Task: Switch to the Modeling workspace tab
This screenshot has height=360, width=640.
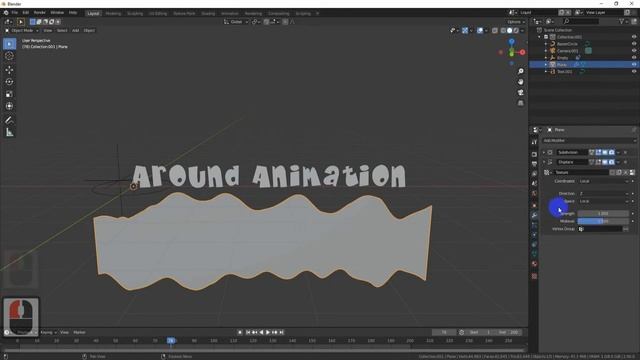Action: click(x=113, y=13)
